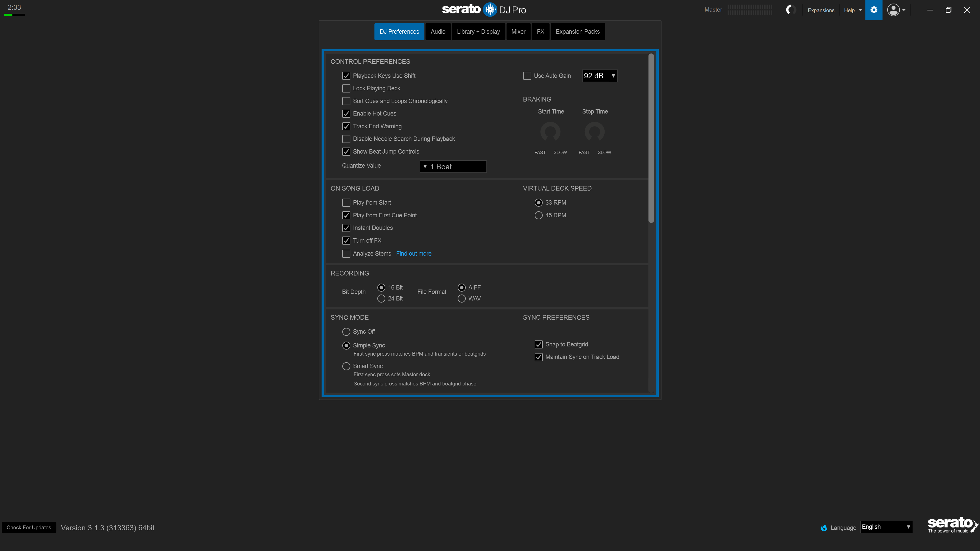The height and width of the screenshot is (551, 980).
Task: Switch to the Audio tab
Action: pos(438,32)
